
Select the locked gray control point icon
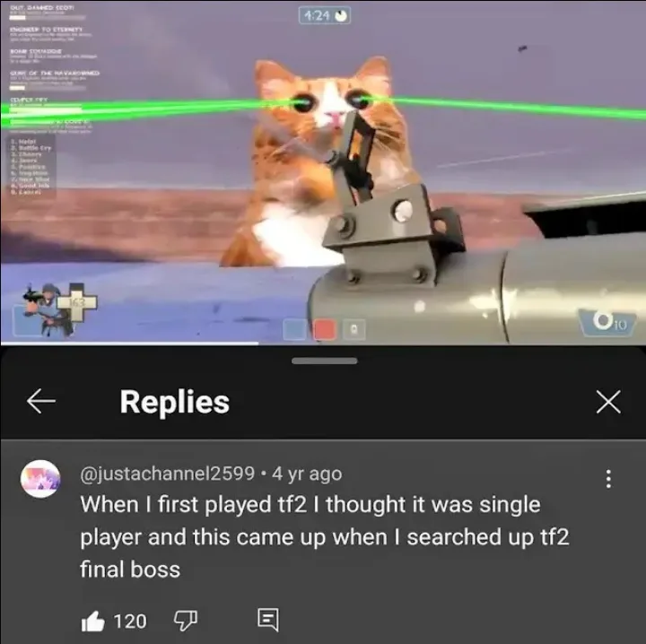[354, 330]
